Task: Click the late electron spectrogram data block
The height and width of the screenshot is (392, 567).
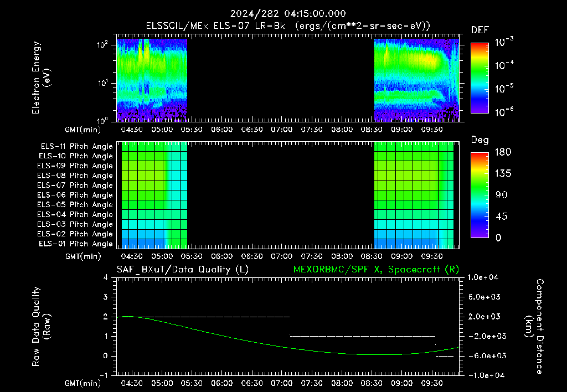Action: (416, 80)
